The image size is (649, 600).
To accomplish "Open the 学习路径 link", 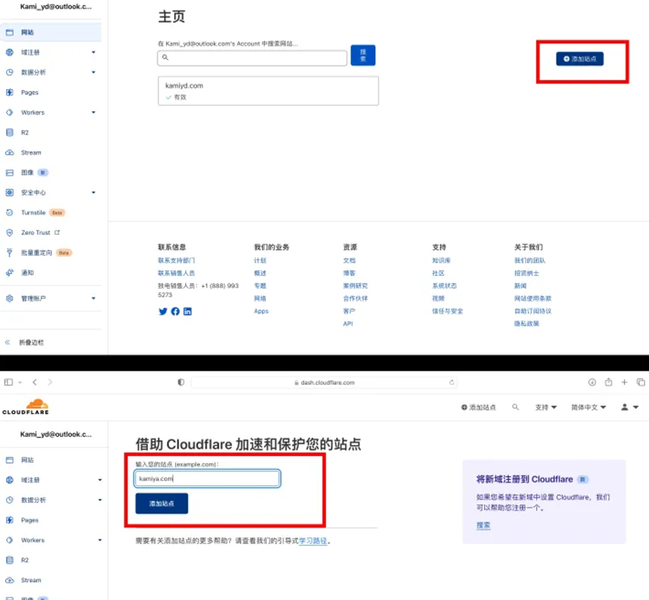I will point(313,541).
